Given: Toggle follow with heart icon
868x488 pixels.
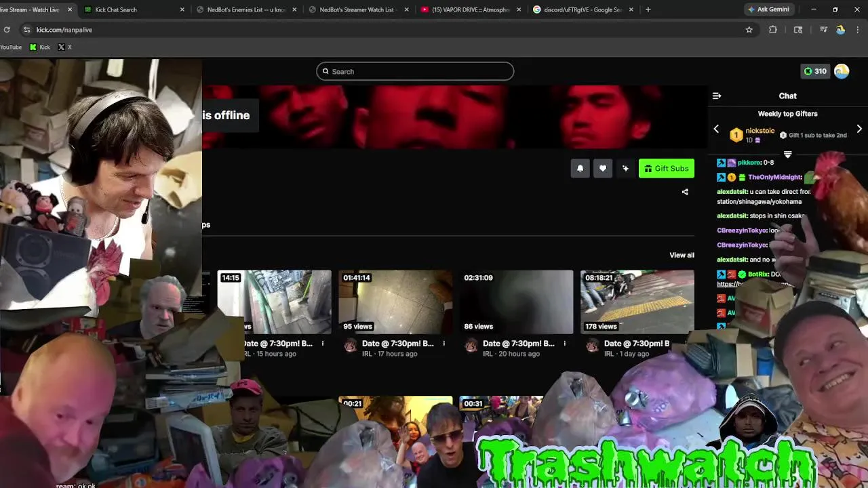Looking at the screenshot, I should (x=603, y=169).
